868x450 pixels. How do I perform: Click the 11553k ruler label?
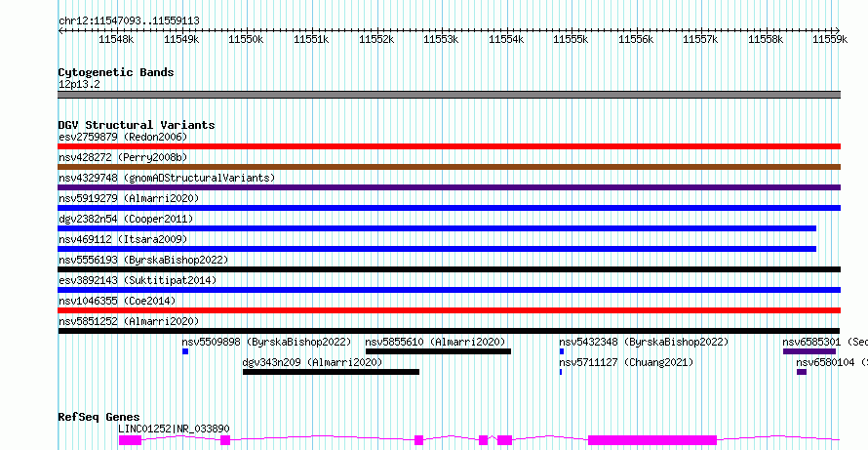tap(441, 39)
